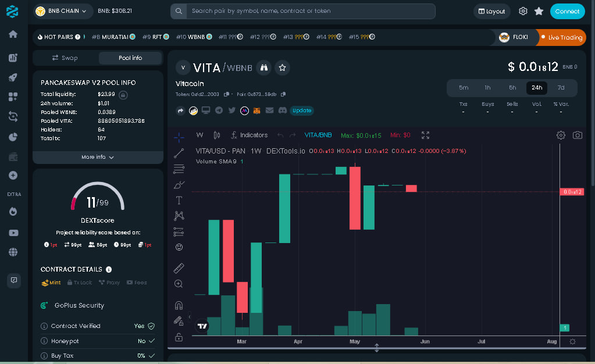Open the Discord link icon

pyautogui.click(x=282, y=110)
